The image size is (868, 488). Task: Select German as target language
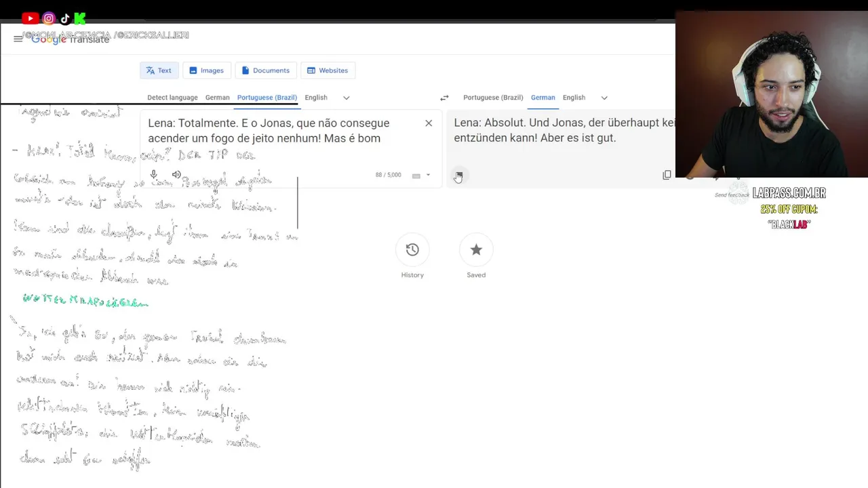pos(542,98)
